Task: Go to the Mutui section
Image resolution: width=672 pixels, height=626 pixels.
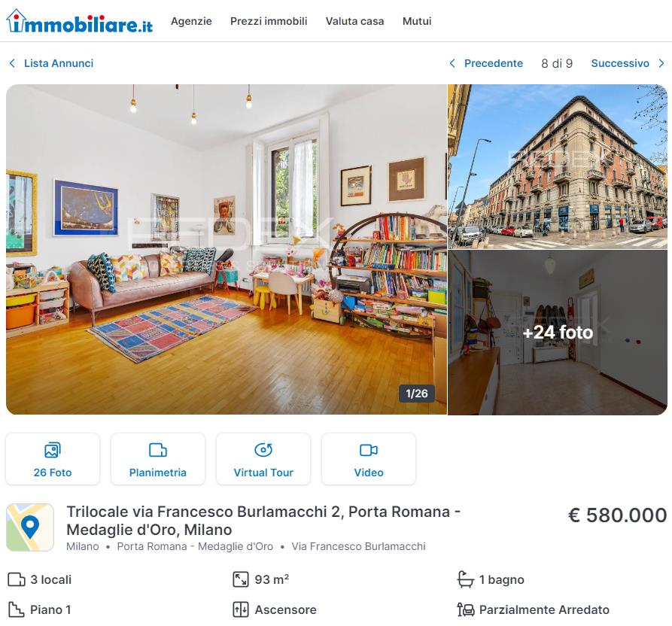Action: (x=417, y=21)
